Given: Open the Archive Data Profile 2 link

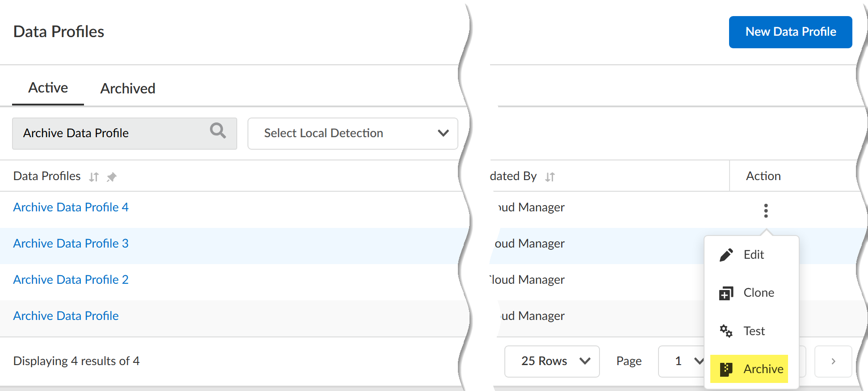Looking at the screenshot, I should (x=71, y=280).
